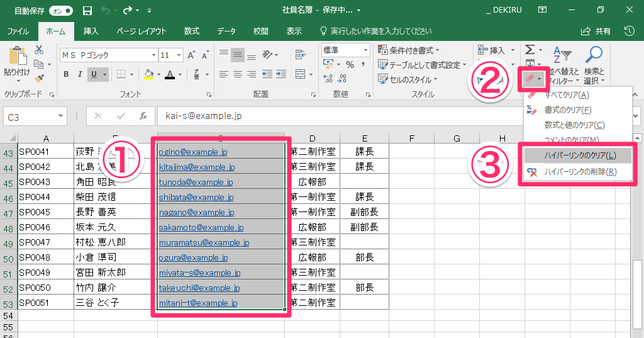Open セルのスタイル cell styles

[x=408, y=79]
